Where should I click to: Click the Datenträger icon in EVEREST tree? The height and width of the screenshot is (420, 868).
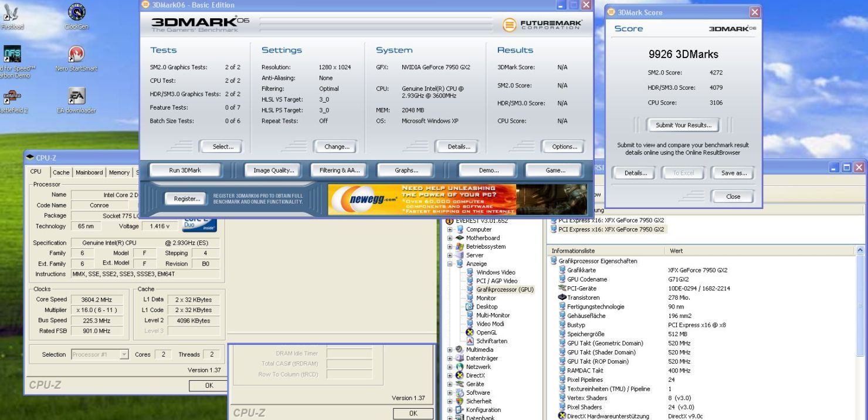[460, 358]
